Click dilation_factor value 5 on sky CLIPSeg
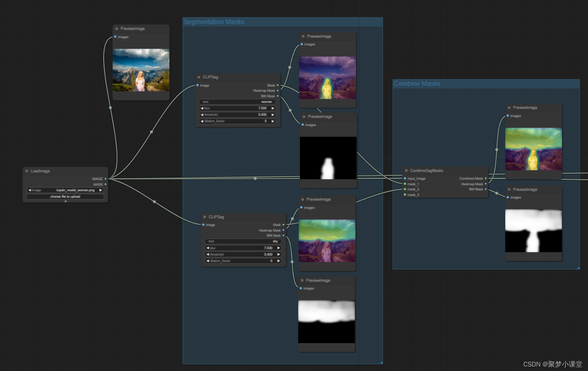 pos(243,261)
